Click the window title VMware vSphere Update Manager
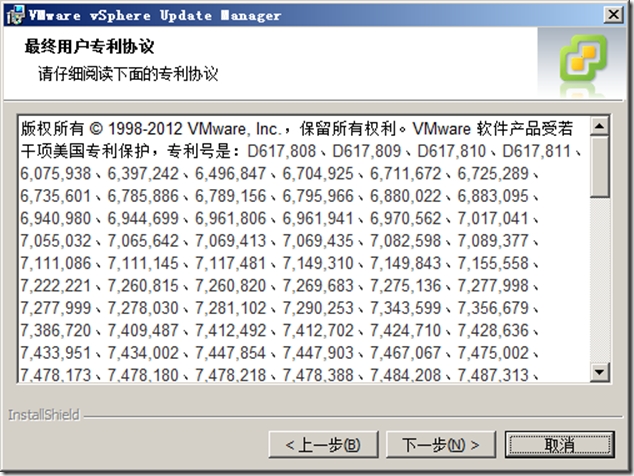634x476 pixels. tap(155, 15)
